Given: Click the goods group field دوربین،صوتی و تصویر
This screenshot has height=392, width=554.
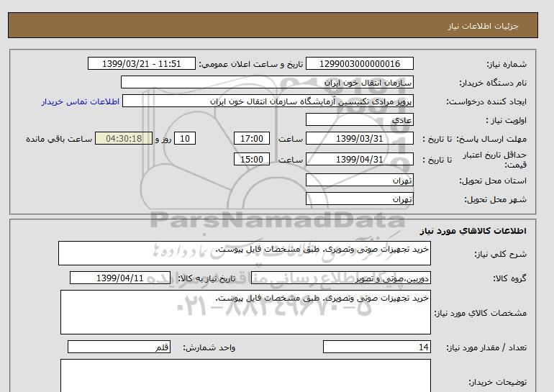Looking at the screenshot, I should [340, 278].
